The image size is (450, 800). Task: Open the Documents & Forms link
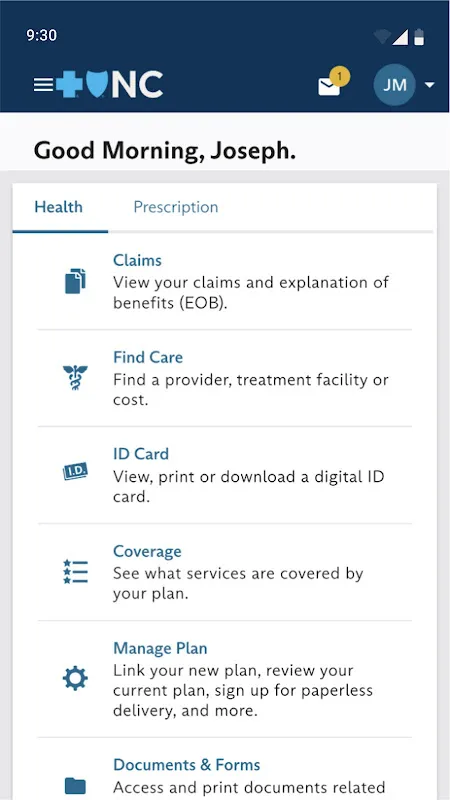coord(187,765)
